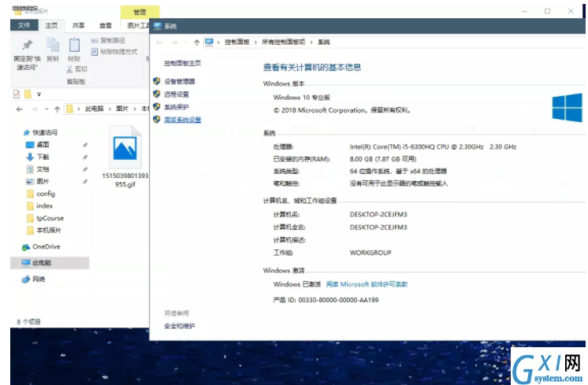Image resolution: width=588 pixels, height=385 pixels.
Task: Click shield icon beside 远程设置
Action: 157,94
